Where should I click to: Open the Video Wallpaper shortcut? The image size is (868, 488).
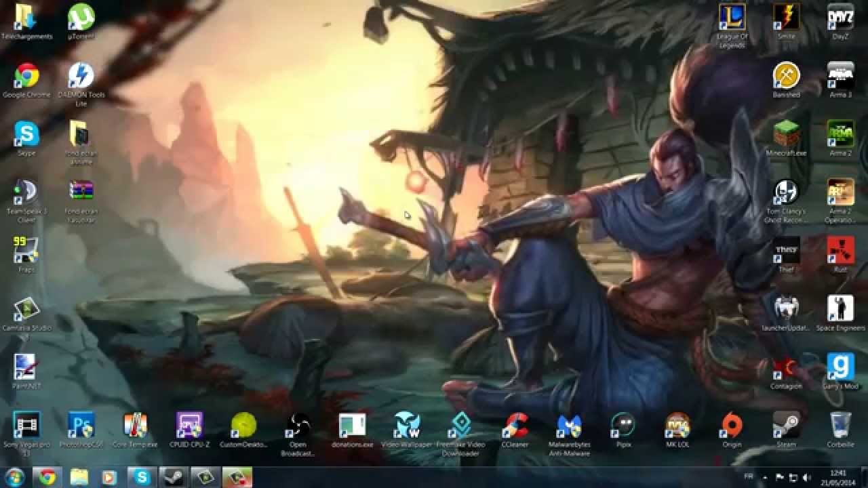tap(406, 430)
